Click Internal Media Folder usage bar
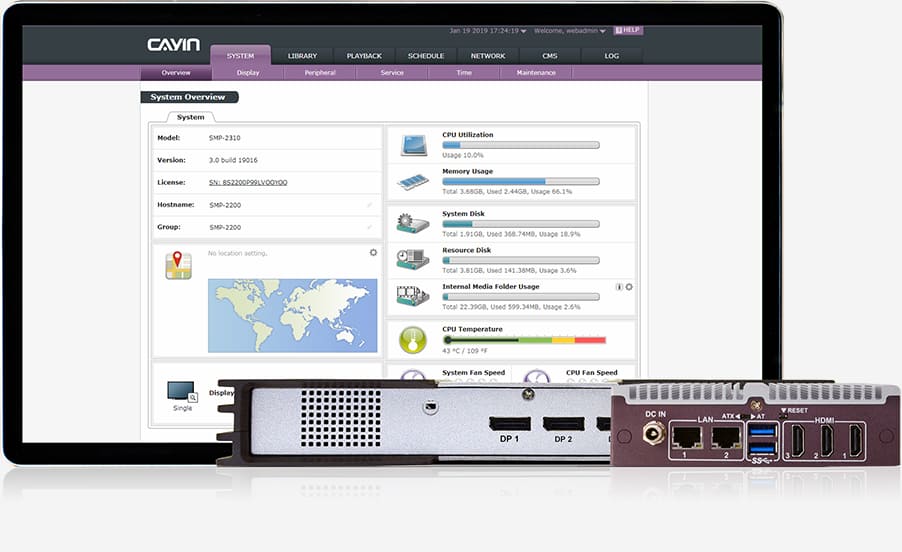Image resolution: width=902 pixels, height=552 pixels. tap(521, 297)
